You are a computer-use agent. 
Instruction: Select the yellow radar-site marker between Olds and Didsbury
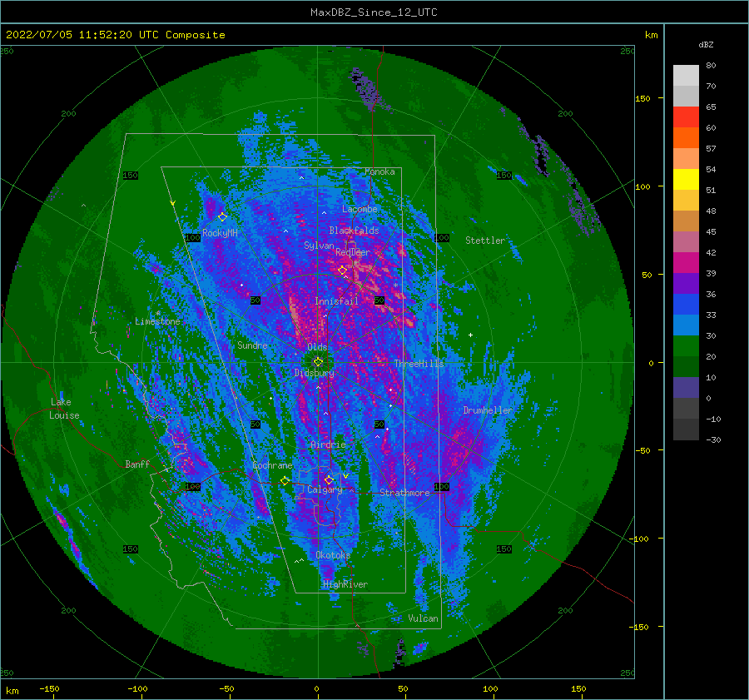click(x=318, y=362)
